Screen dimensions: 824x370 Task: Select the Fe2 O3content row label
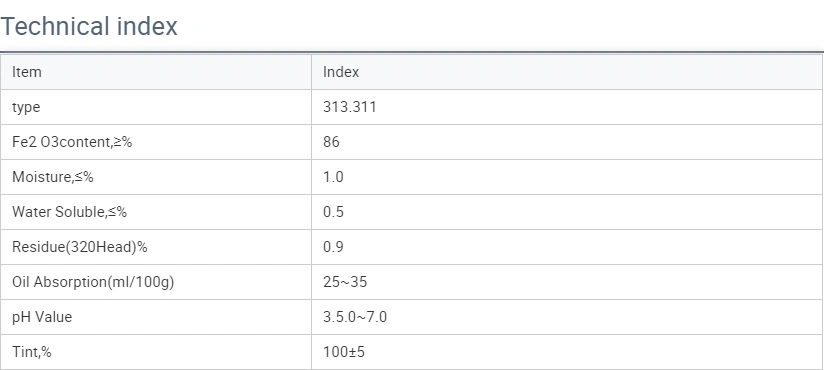click(x=72, y=142)
